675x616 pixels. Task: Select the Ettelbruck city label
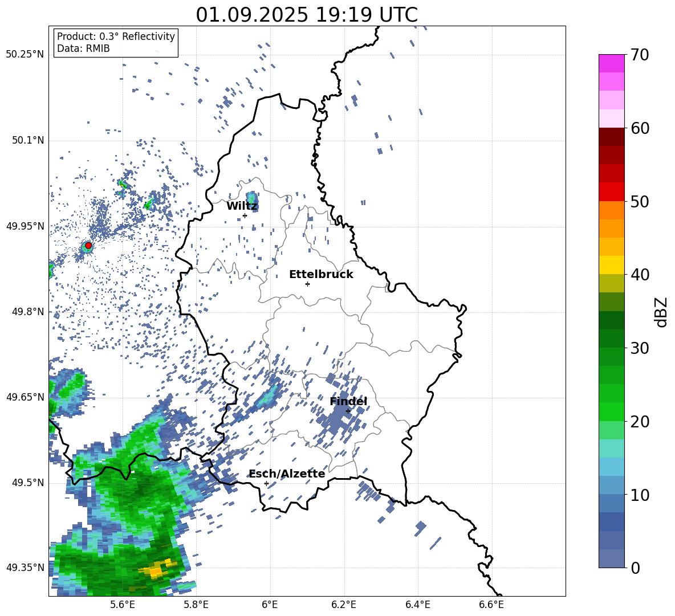coord(321,275)
